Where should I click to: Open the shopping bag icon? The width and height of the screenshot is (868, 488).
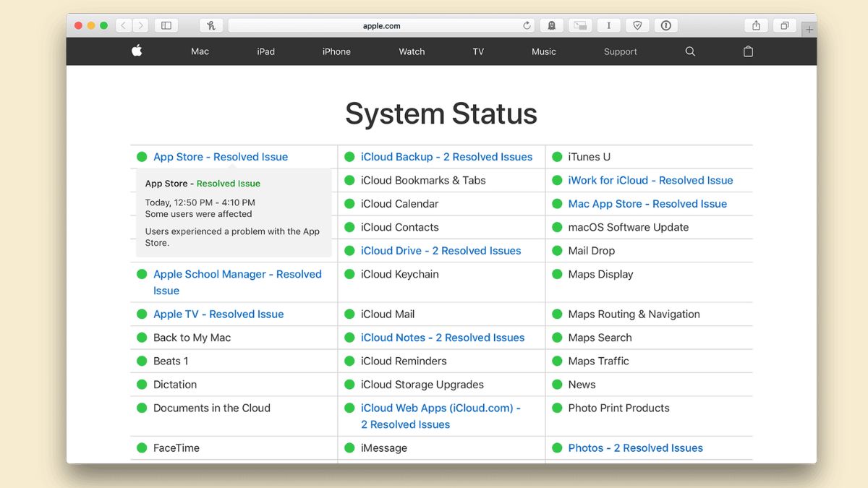tap(748, 51)
